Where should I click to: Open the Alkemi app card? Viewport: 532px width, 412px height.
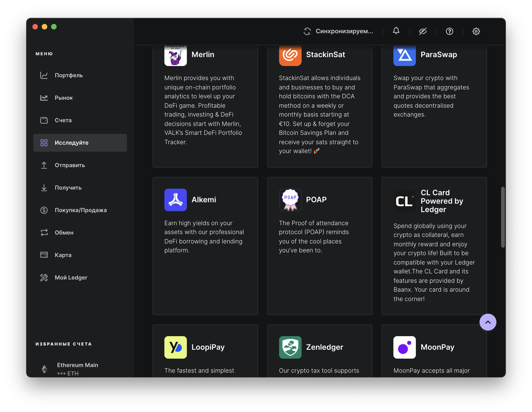click(x=205, y=246)
